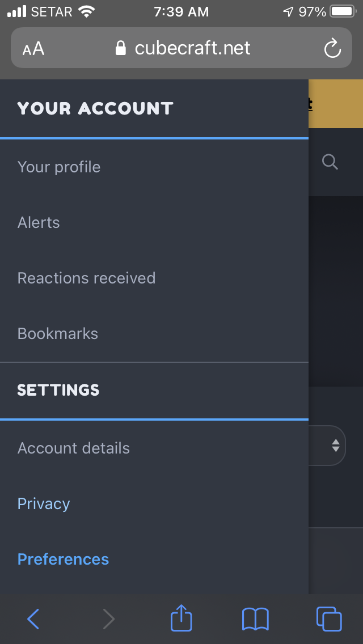Tap the site search magnifier icon
The image size is (363, 644).
330,162
